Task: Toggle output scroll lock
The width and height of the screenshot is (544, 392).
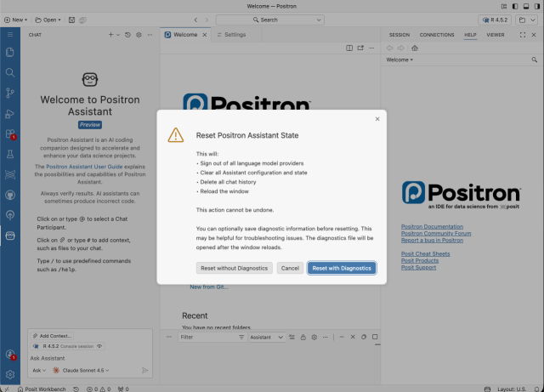Action: [303, 337]
